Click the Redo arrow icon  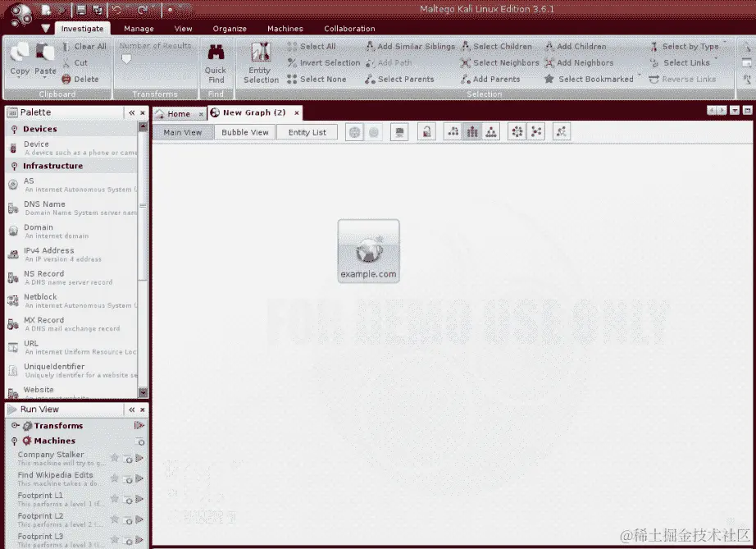pyautogui.click(x=142, y=10)
